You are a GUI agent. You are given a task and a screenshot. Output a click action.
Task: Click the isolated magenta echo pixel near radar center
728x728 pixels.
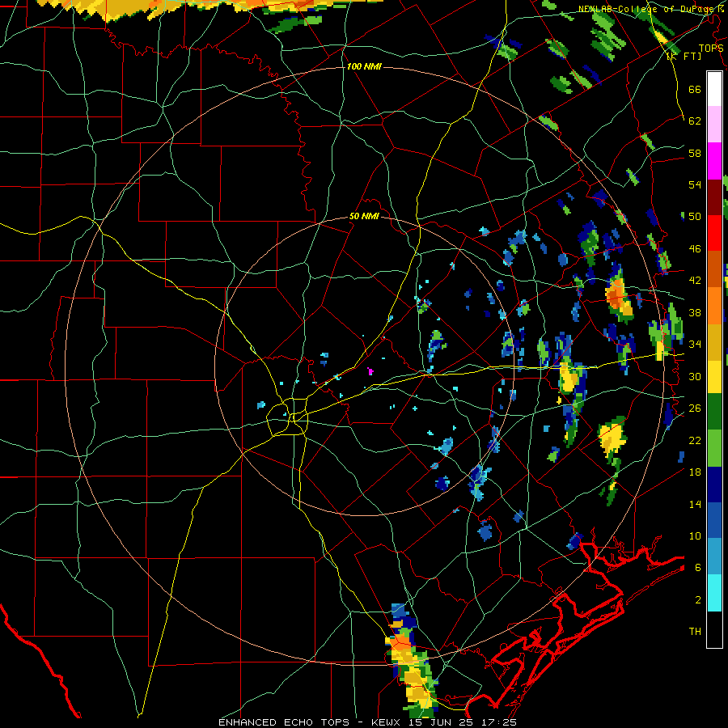[x=370, y=371]
